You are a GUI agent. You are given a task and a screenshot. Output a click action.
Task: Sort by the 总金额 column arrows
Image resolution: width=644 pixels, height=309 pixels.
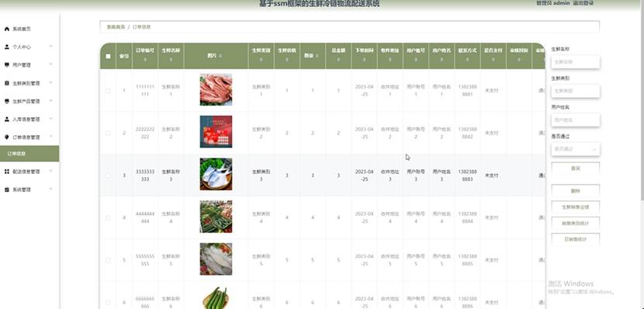338,60
